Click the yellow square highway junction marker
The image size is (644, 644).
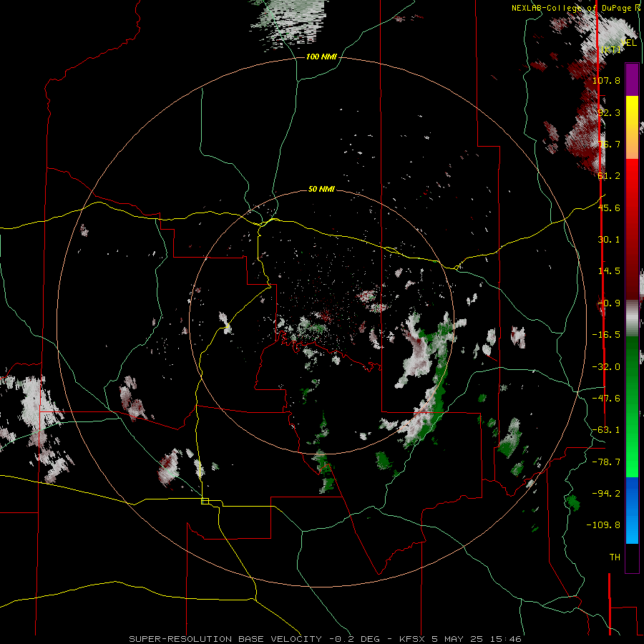(205, 501)
